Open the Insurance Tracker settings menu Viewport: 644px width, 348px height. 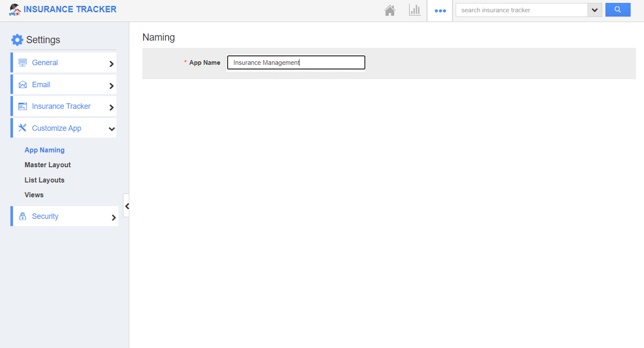click(x=64, y=106)
